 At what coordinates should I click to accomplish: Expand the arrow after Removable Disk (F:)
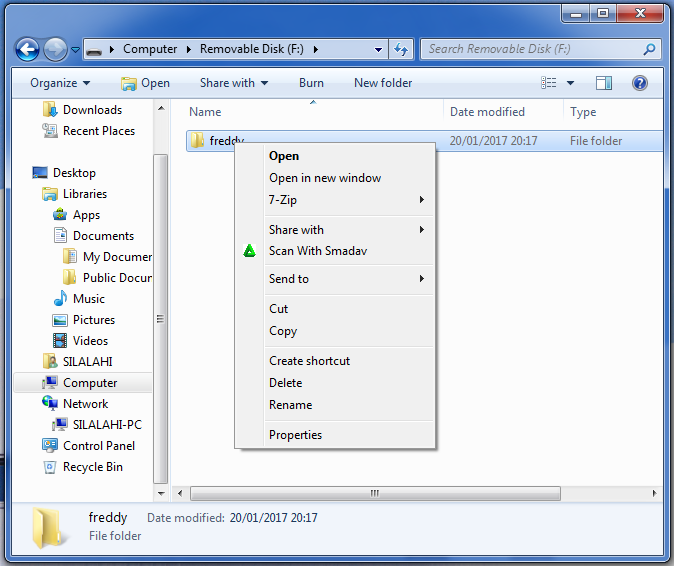pos(316,49)
